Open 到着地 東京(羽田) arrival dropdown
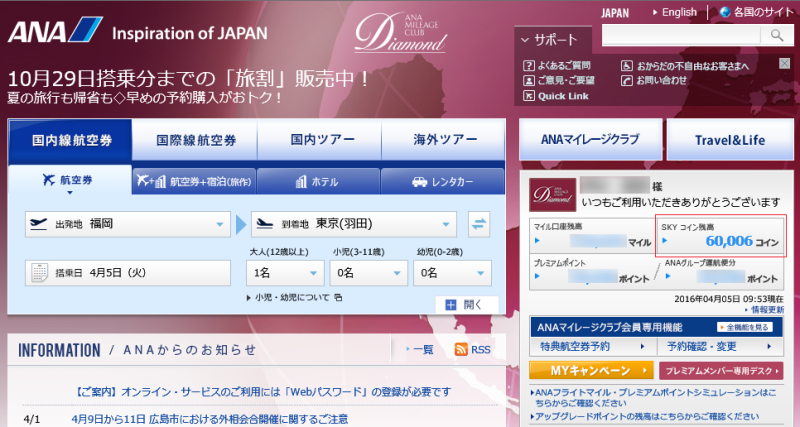 tap(354, 224)
